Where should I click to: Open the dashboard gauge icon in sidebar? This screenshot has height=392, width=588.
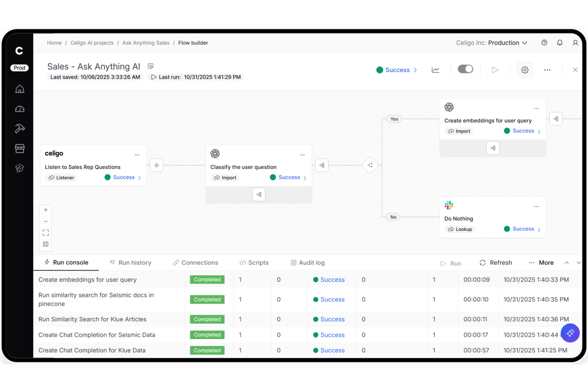19,109
